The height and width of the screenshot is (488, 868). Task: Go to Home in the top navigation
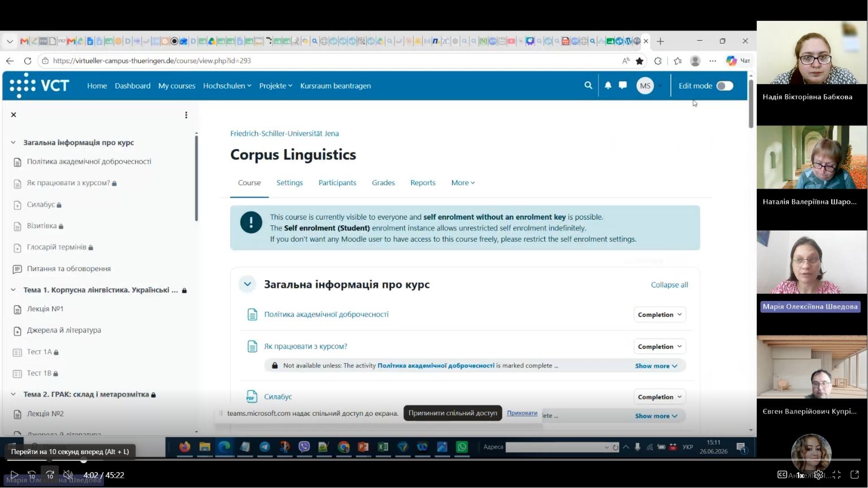[97, 86]
